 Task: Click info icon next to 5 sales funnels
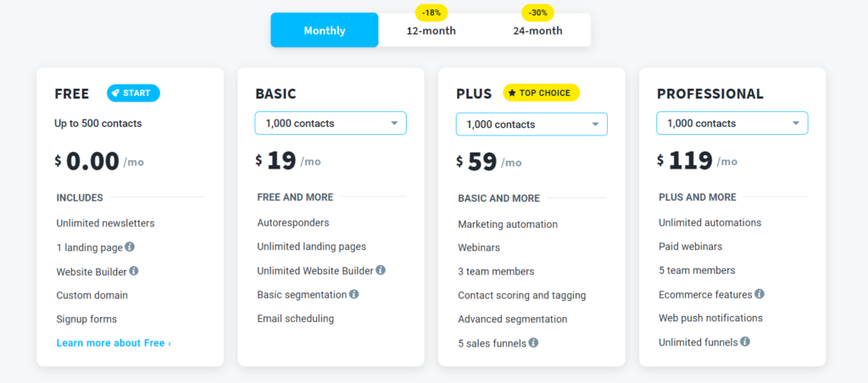point(533,343)
